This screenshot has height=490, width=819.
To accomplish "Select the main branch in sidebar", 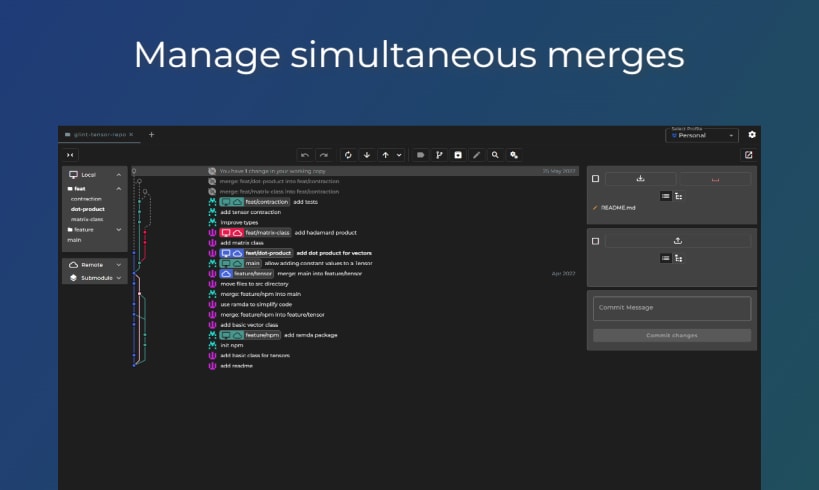I will tap(74, 240).
